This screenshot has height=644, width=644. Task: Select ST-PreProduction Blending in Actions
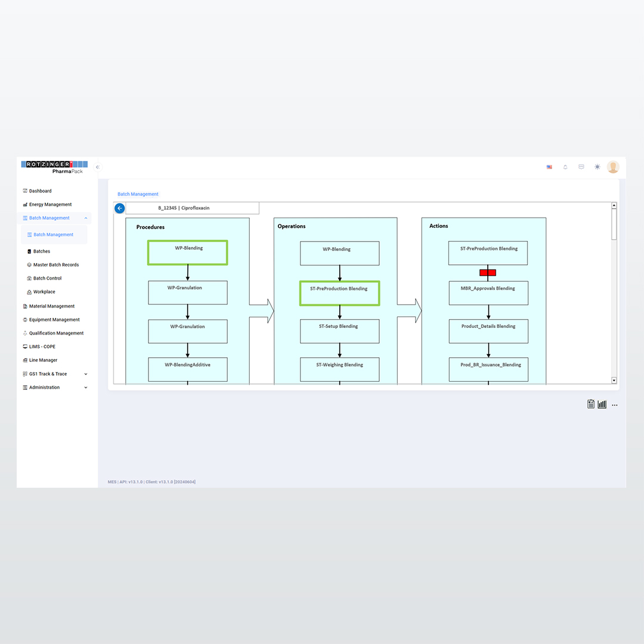pyautogui.click(x=488, y=253)
